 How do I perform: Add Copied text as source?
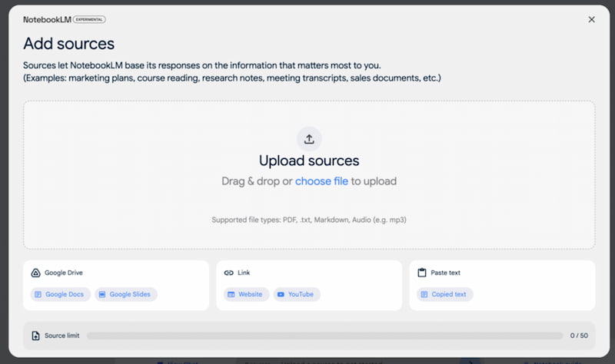pyautogui.click(x=445, y=294)
